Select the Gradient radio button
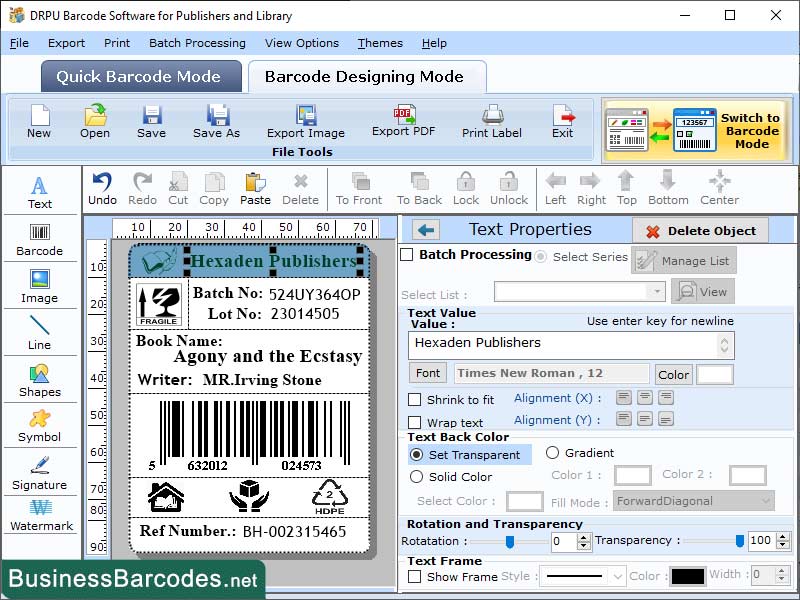800x600 pixels. (x=553, y=453)
